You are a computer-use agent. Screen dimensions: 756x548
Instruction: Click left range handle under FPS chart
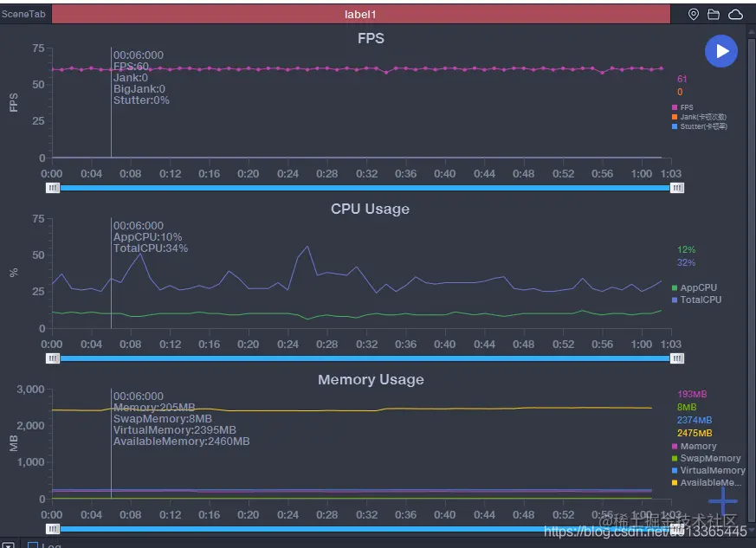(x=53, y=188)
